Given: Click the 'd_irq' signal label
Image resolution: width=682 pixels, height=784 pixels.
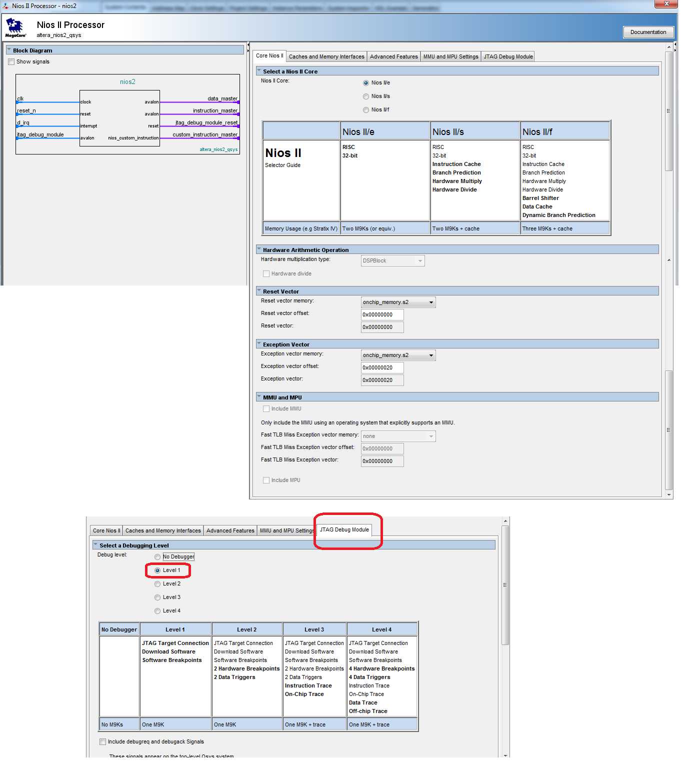Looking at the screenshot, I should pos(23,123).
